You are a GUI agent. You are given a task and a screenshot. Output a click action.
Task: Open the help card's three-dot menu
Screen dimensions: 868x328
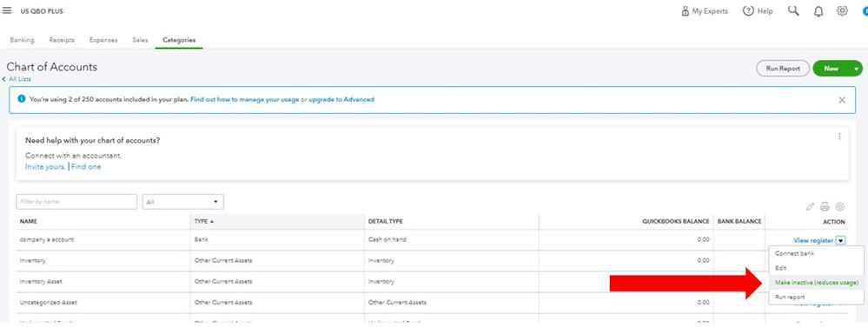839,137
